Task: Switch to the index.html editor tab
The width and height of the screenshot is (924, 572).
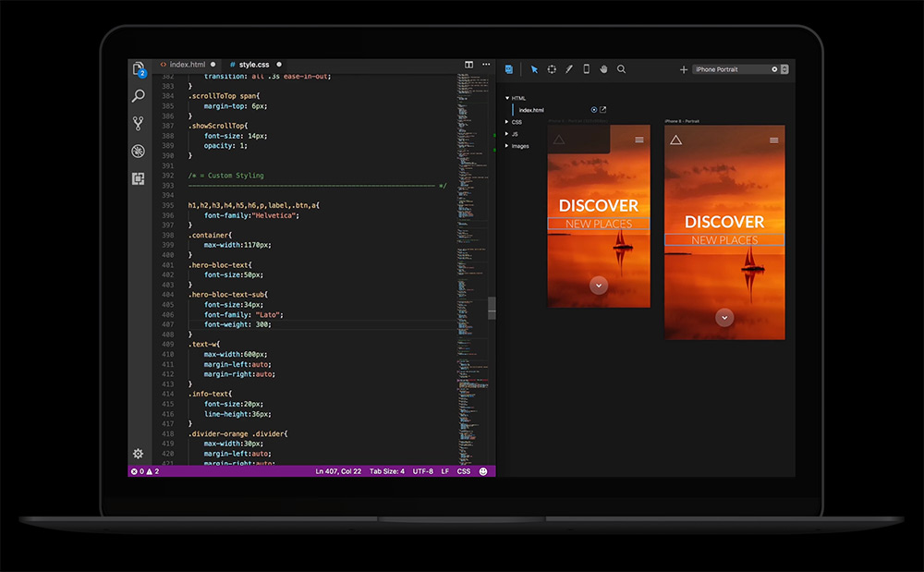Action: pos(186,65)
